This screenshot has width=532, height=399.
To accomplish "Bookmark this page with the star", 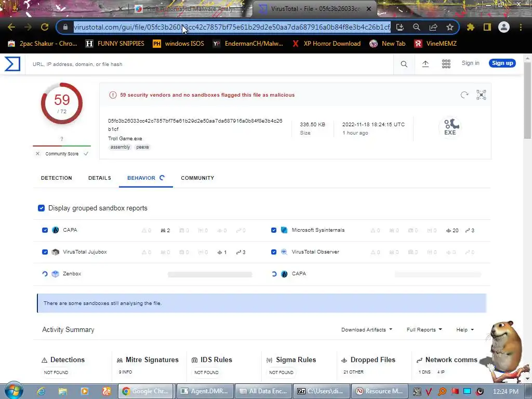I will [x=450, y=27].
